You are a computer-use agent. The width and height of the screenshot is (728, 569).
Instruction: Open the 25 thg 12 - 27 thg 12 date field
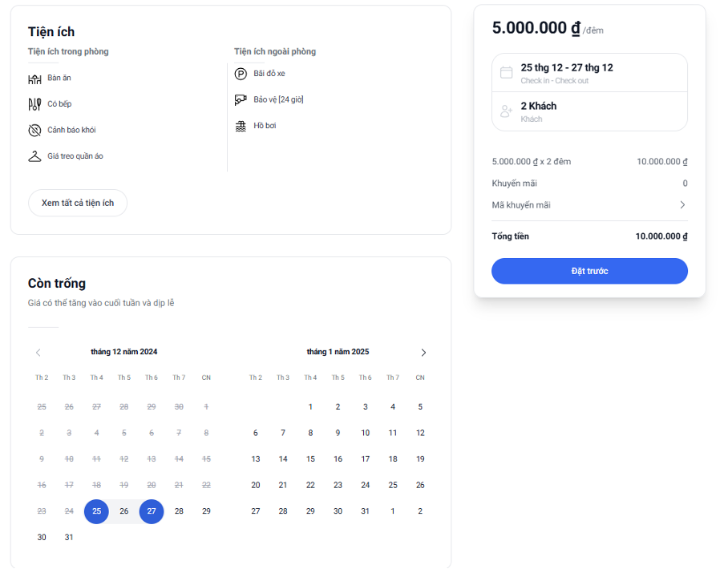point(589,73)
